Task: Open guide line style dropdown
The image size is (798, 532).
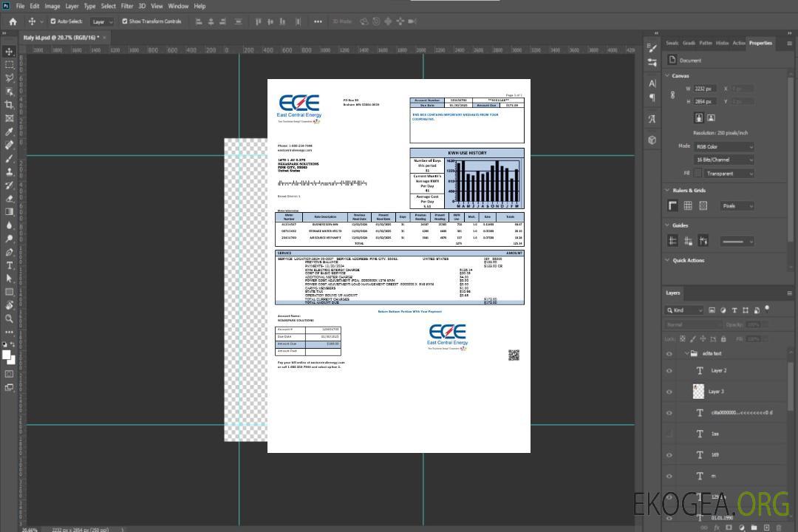Action: [737, 242]
